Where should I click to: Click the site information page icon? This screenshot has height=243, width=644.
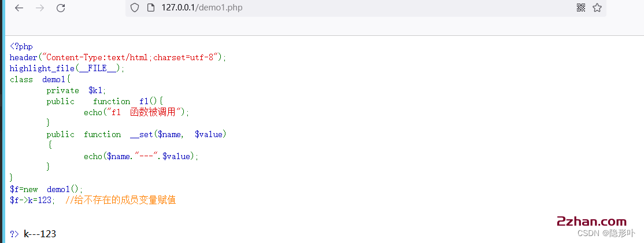click(150, 8)
